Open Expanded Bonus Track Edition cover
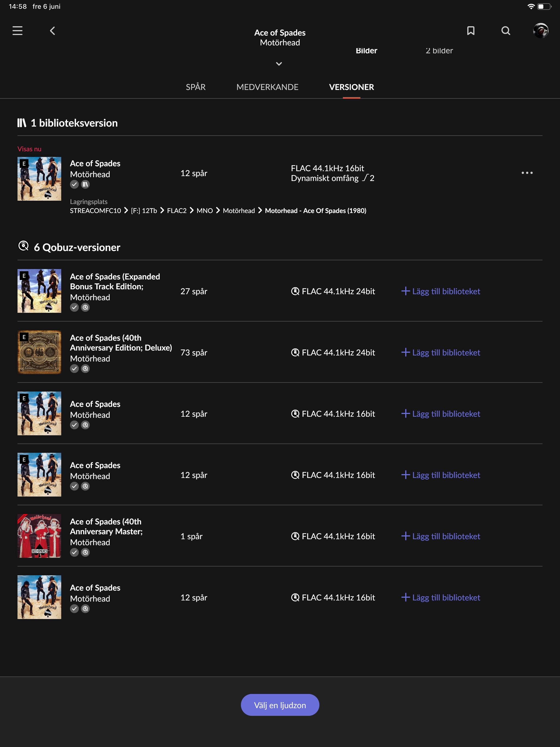Screen dimensions: 560x747 click(39, 291)
